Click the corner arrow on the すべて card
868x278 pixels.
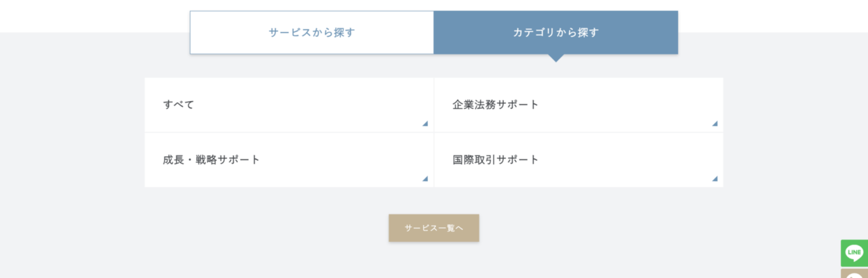coord(425,123)
